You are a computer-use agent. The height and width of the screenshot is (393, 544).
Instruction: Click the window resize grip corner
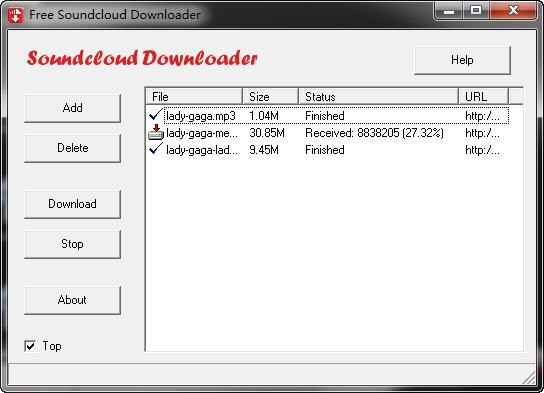coord(529,377)
